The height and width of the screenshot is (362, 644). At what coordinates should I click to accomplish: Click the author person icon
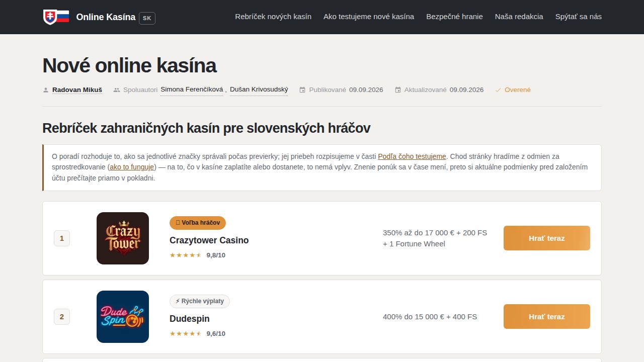click(x=46, y=90)
